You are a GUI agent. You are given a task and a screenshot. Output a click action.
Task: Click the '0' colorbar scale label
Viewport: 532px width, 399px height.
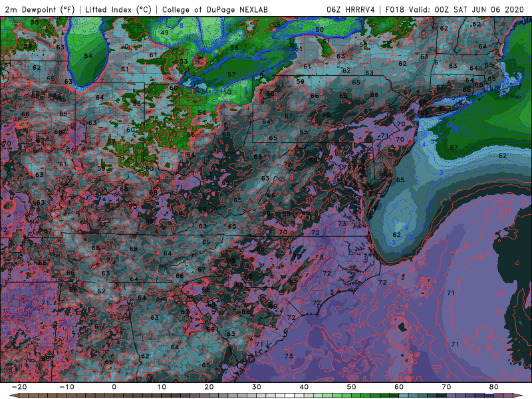(x=114, y=387)
